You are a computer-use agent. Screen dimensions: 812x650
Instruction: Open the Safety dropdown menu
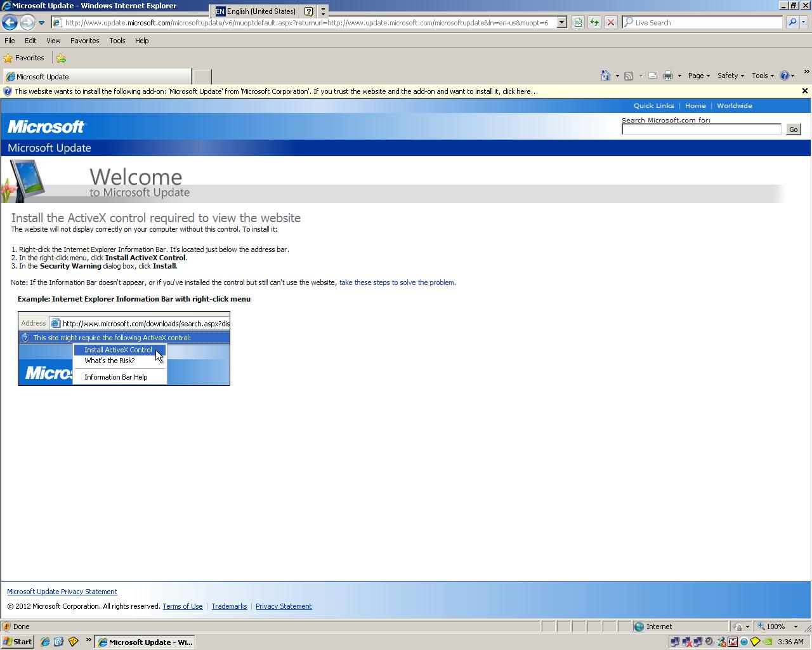pos(731,76)
